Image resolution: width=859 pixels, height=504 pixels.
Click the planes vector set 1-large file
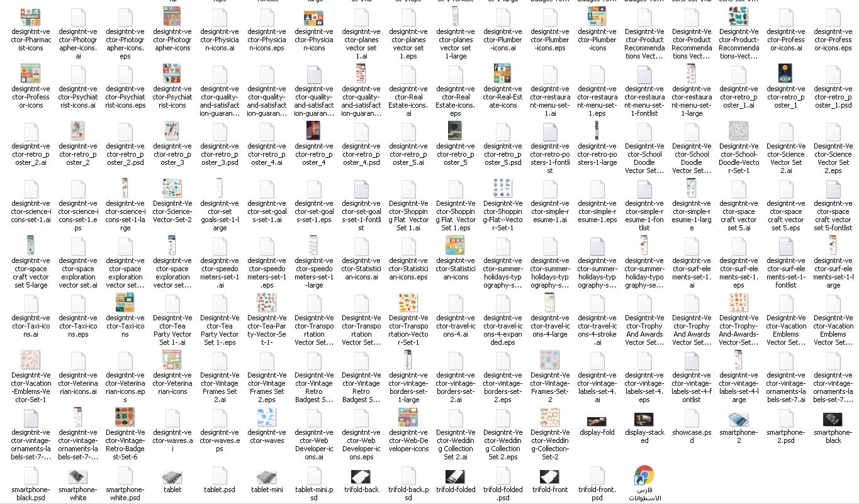click(456, 17)
